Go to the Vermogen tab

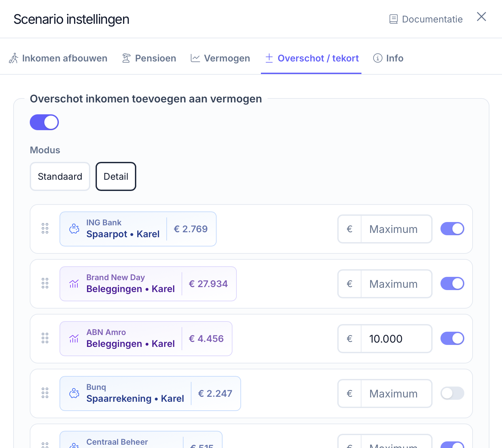pos(220,58)
